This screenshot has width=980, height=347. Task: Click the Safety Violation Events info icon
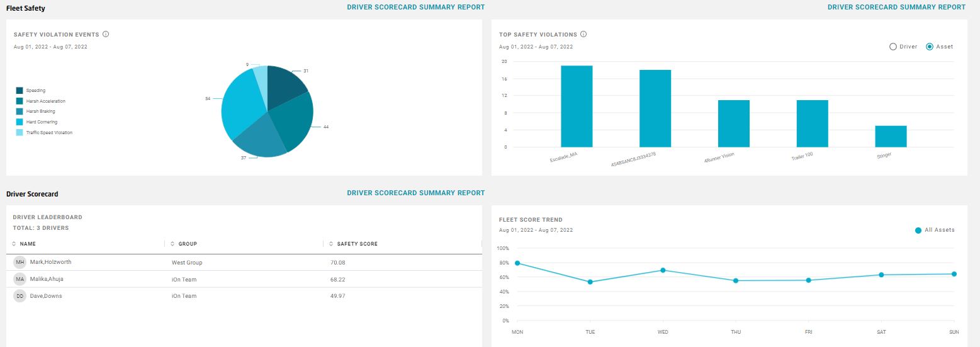pyautogui.click(x=106, y=34)
